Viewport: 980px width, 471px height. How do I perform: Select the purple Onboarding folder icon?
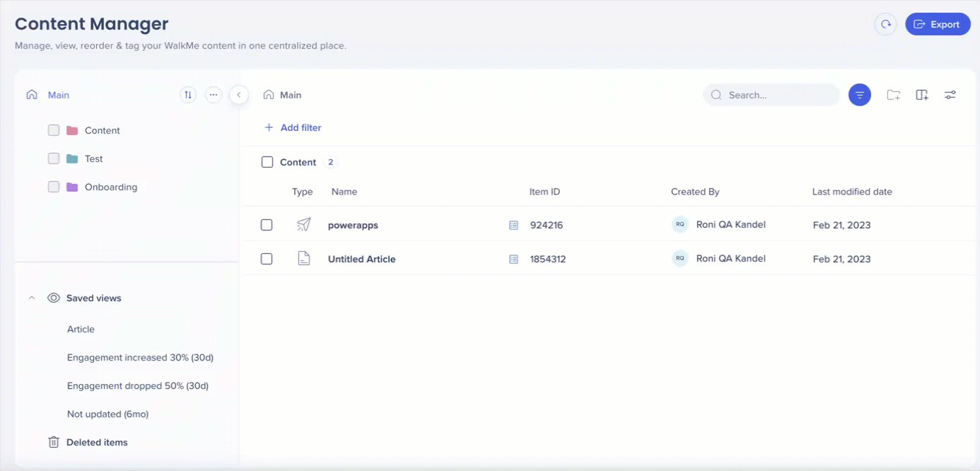coord(72,187)
